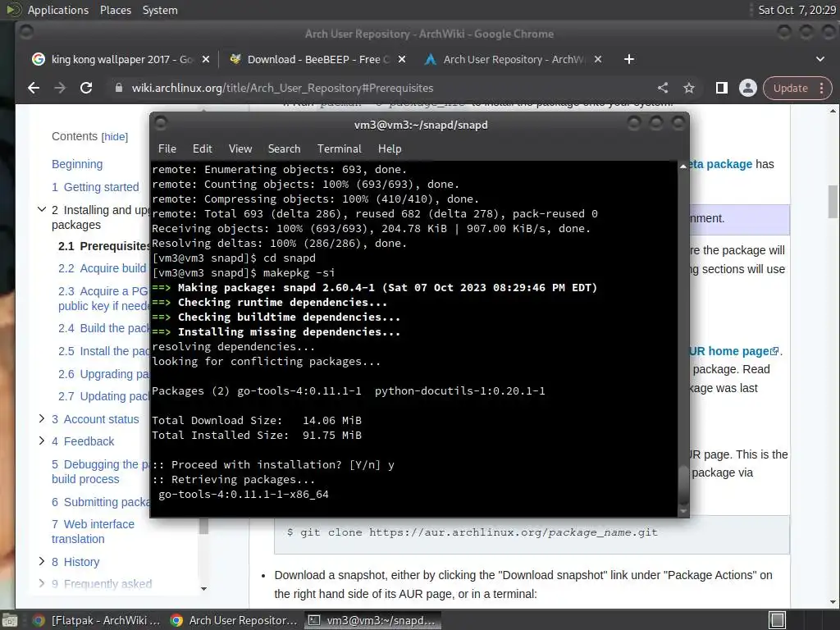Switch to Download - BeeBEEP tab
The image size is (840, 630).
(317, 59)
